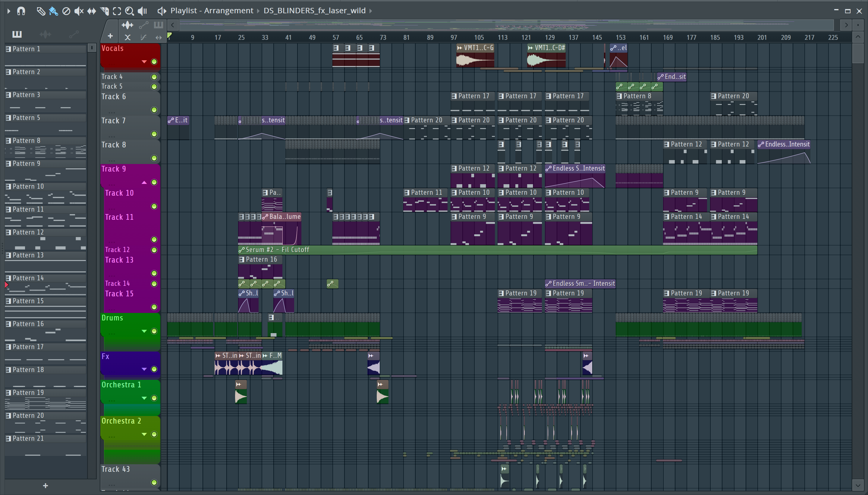
Task: Mute the Vocals track
Action: coord(154,62)
